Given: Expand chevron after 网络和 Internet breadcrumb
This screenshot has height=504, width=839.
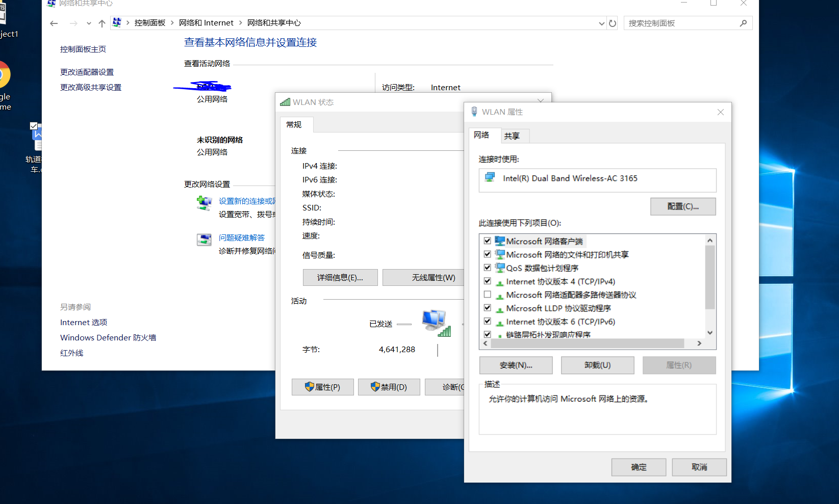Looking at the screenshot, I should tap(240, 23).
